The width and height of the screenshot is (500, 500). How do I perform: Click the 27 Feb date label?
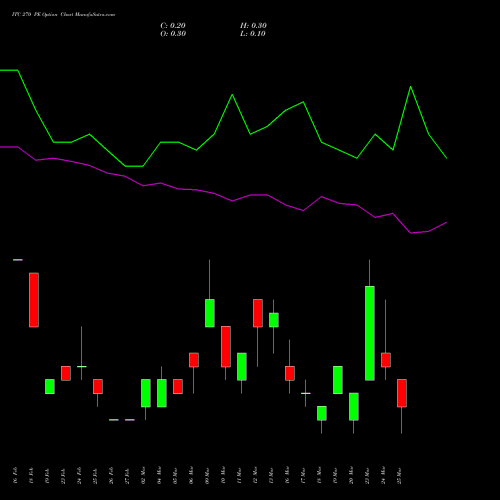(127, 475)
